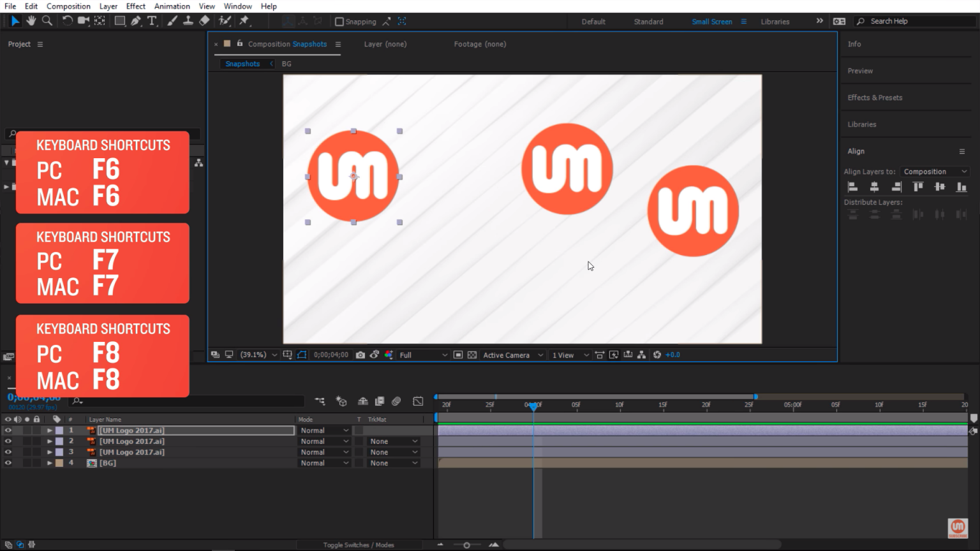This screenshot has width=980, height=551.
Task: Expand layer 1 UM Logo properties
Action: tap(49, 430)
